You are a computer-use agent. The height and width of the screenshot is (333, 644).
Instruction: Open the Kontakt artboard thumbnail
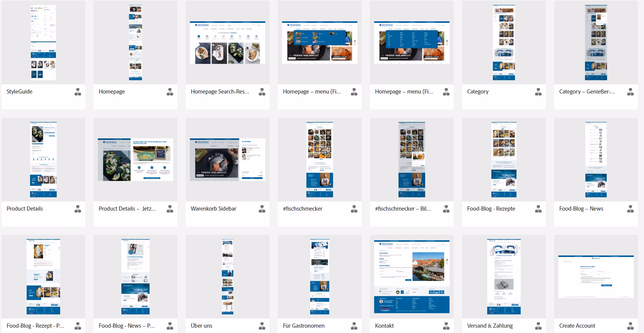412,277
